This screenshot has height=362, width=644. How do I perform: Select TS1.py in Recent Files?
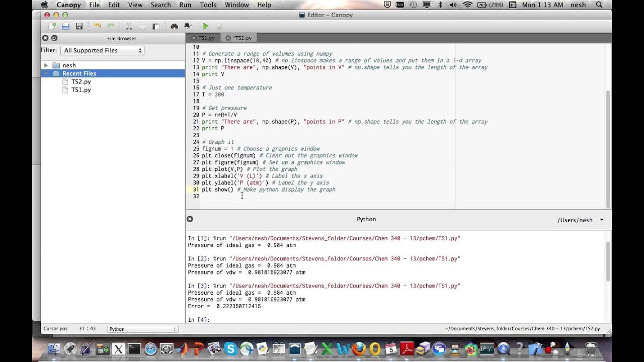(81, 89)
